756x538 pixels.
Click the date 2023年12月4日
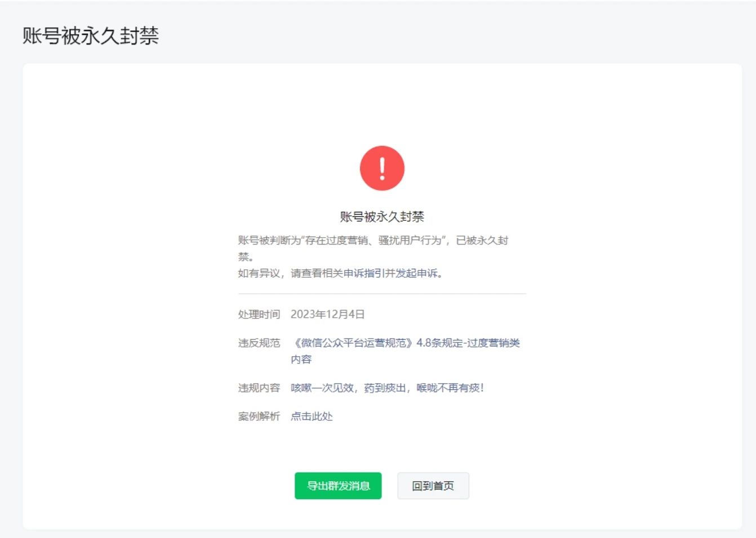pyautogui.click(x=327, y=314)
